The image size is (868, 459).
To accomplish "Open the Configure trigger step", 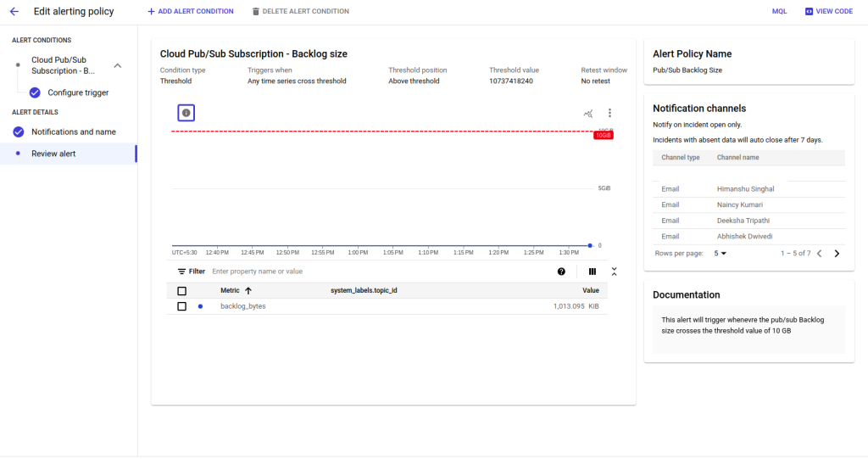I will 78,92.
